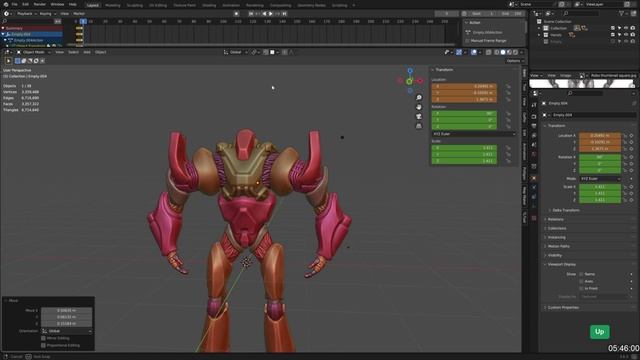Click sidebar Location X field
Screen dimensions: 640x360
464,86
